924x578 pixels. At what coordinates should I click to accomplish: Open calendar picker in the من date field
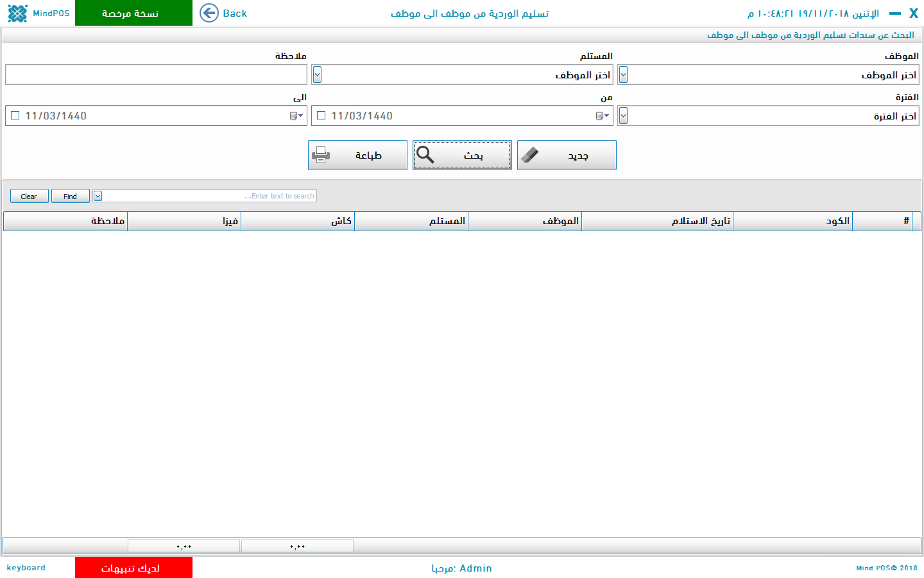point(602,116)
